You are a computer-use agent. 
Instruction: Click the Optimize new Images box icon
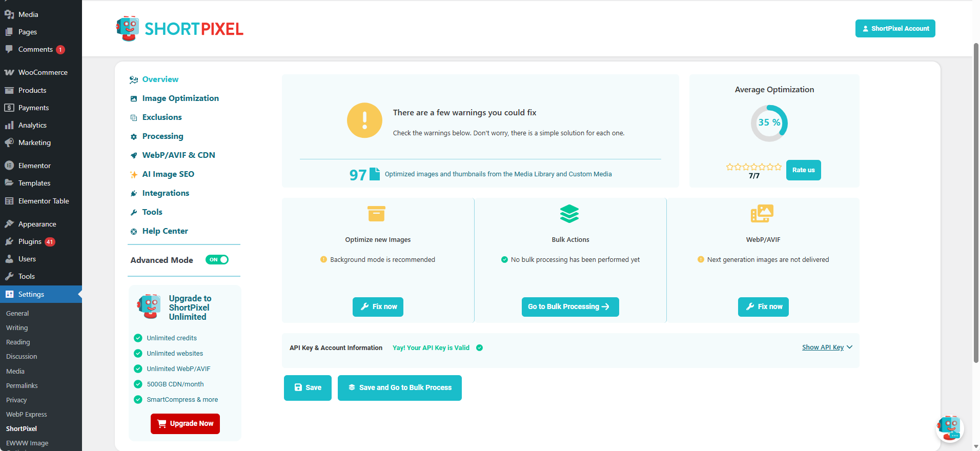pyautogui.click(x=376, y=213)
